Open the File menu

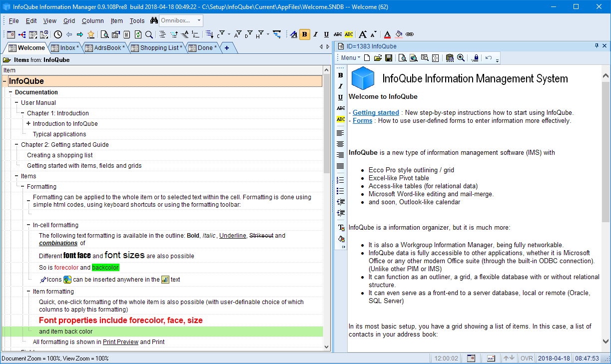pos(14,20)
